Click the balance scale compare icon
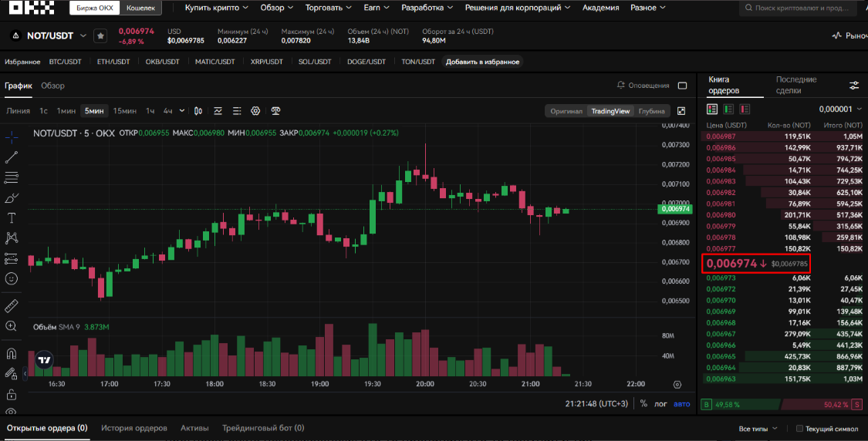 tap(275, 111)
